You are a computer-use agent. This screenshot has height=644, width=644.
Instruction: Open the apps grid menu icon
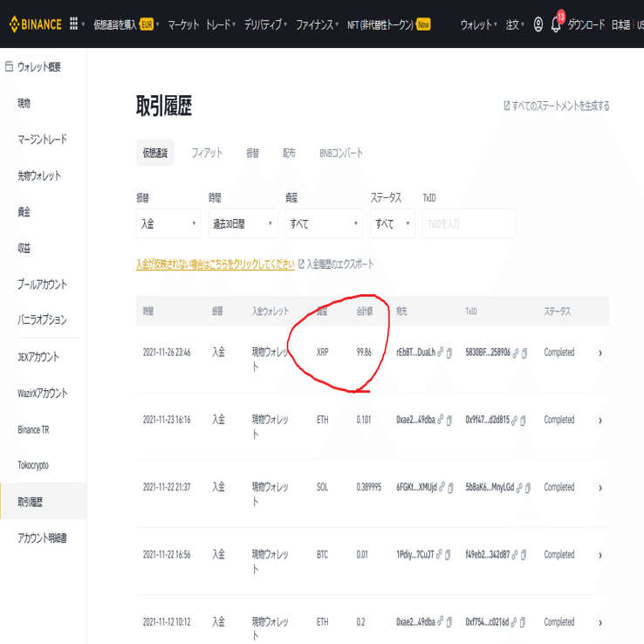73,24
